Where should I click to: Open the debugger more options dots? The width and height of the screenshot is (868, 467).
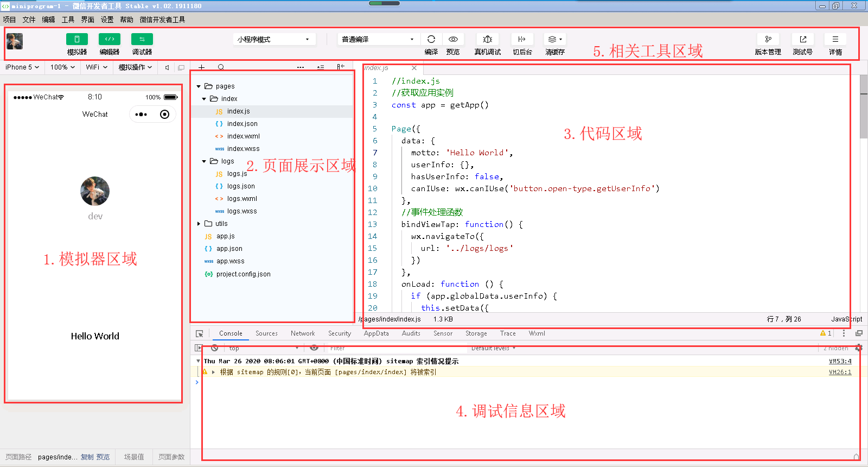pyautogui.click(x=844, y=333)
